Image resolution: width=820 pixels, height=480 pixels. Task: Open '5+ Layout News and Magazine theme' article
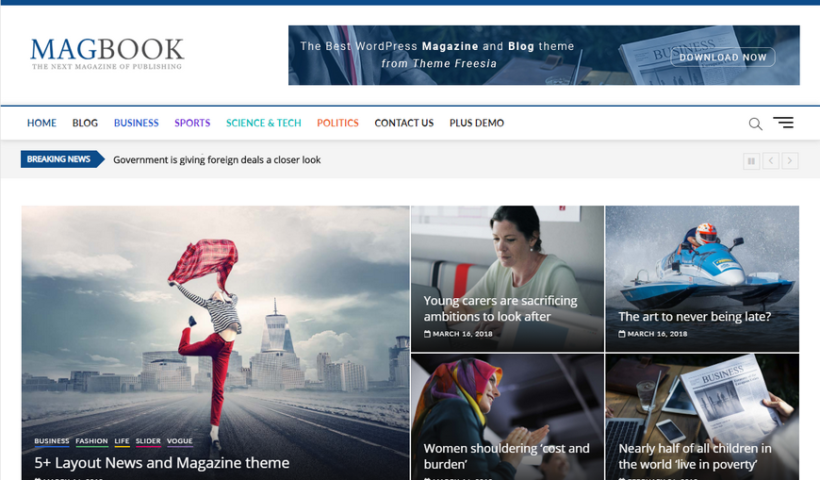(x=162, y=463)
